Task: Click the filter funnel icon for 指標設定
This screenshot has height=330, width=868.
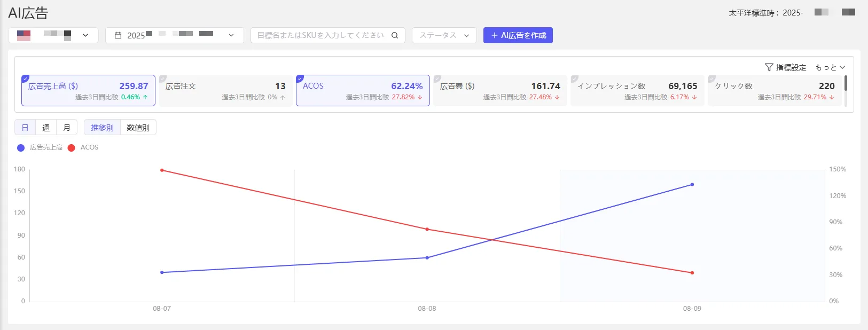Action: tap(769, 67)
